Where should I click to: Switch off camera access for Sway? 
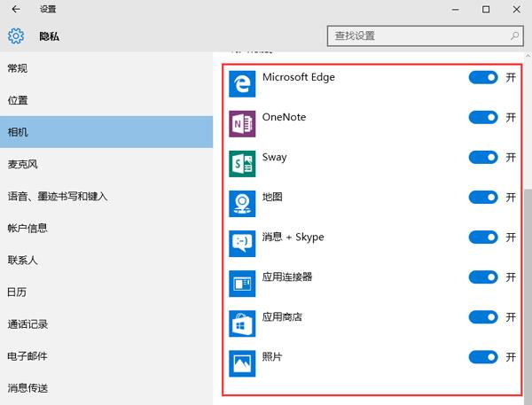(483, 158)
